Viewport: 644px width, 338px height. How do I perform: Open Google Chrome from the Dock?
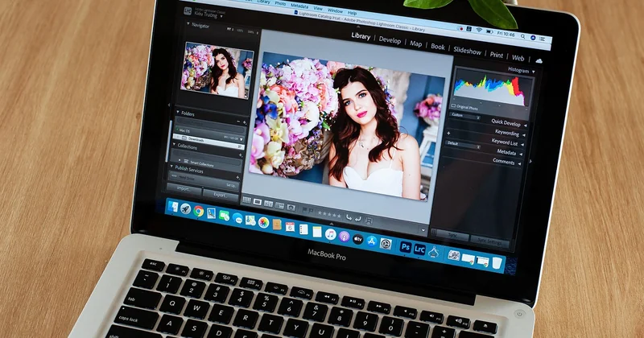199,211
